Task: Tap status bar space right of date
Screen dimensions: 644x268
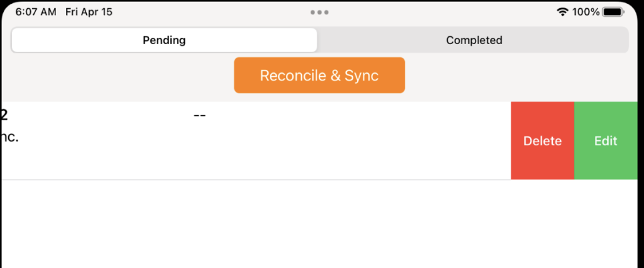Action: pos(209,13)
